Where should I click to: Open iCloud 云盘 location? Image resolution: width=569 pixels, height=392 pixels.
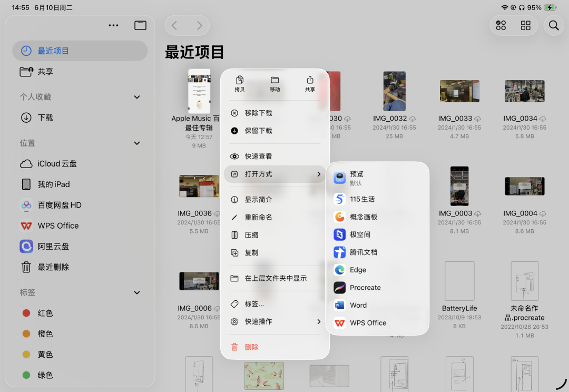coord(80,164)
